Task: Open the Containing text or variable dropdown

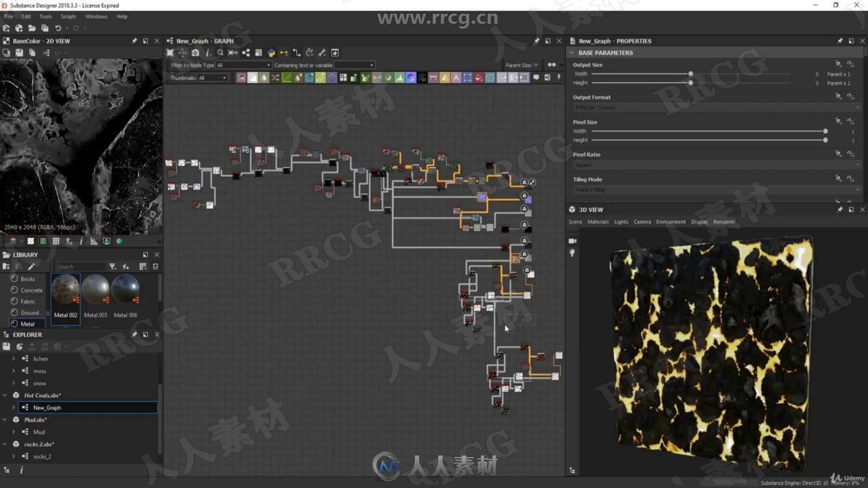Action: pos(355,65)
